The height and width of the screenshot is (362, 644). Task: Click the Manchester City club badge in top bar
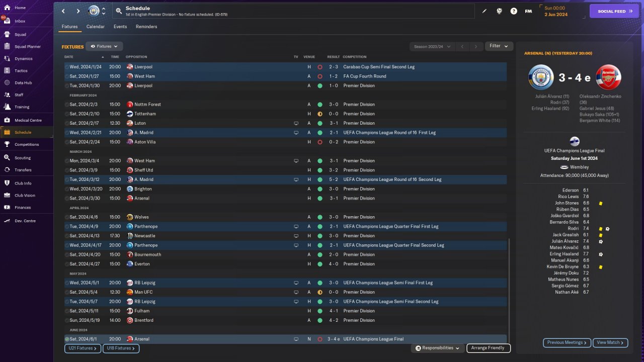click(x=94, y=11)
